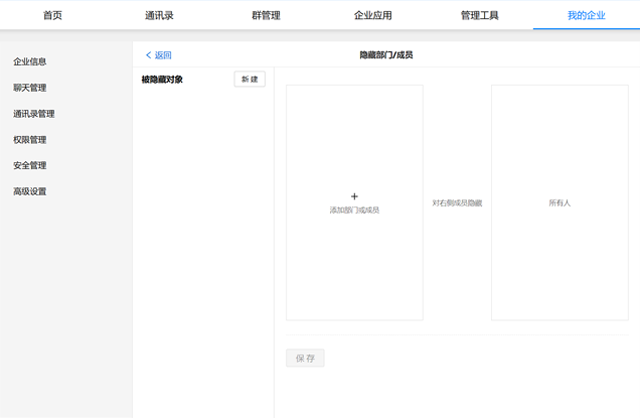Open the 权限管理 sidebar item
Viewport: 640px width, 418px height.
tap(30, 140)
